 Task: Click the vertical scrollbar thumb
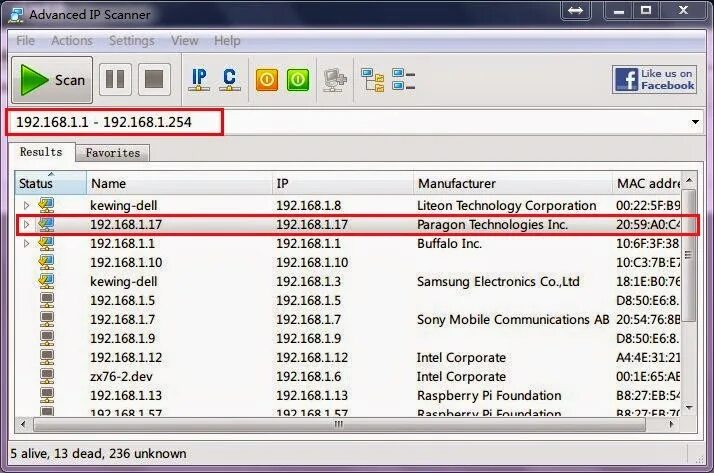tap(689, 255)
